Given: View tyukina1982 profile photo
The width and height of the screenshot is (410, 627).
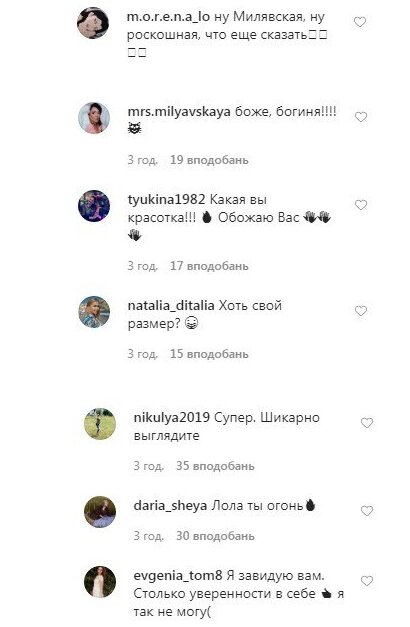Looking at the screenshot, I should [94, 206].
